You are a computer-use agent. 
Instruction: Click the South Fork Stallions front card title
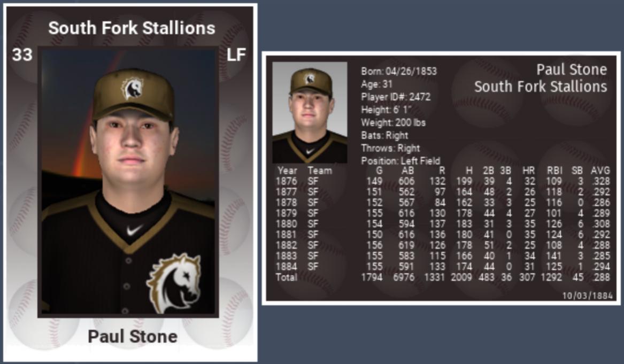click(132, 28)
